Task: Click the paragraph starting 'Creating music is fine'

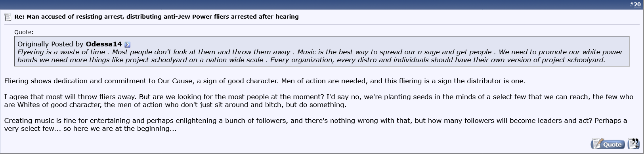Action: coord(316,124)
